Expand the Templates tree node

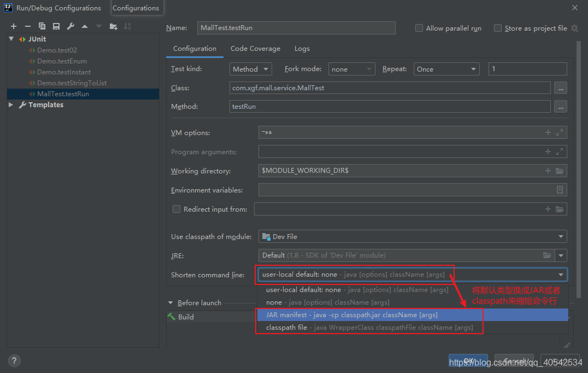coord(11,105)
